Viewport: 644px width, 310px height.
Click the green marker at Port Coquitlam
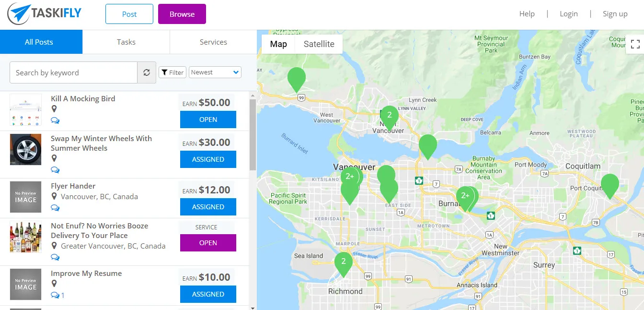pos(609,186)
